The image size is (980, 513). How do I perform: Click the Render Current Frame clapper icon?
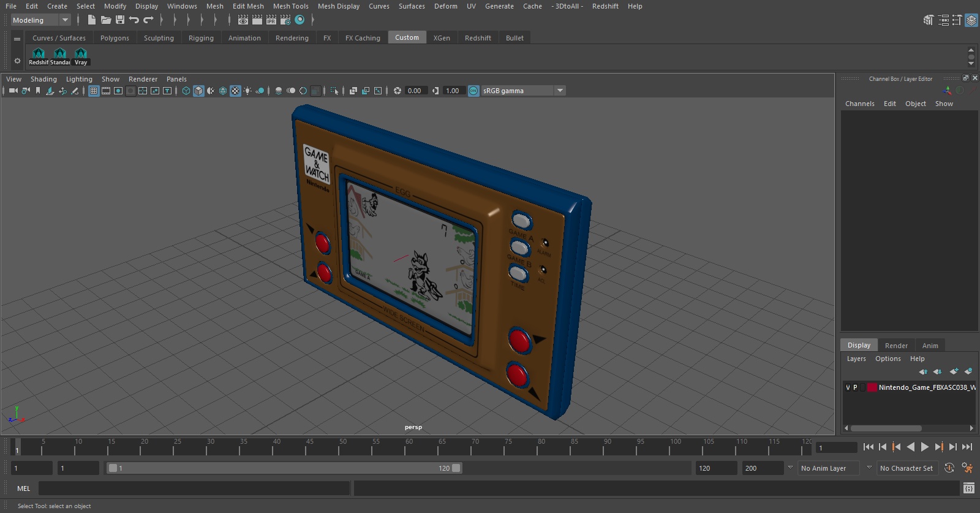coord(257,20)
